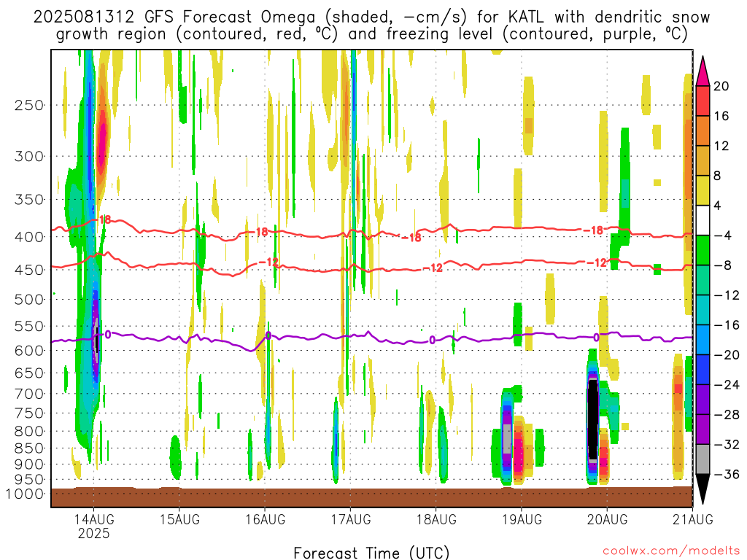The image size is (747, 560).
Task: Click the year '2025' under 14AUG
Action: click(94, 533)
